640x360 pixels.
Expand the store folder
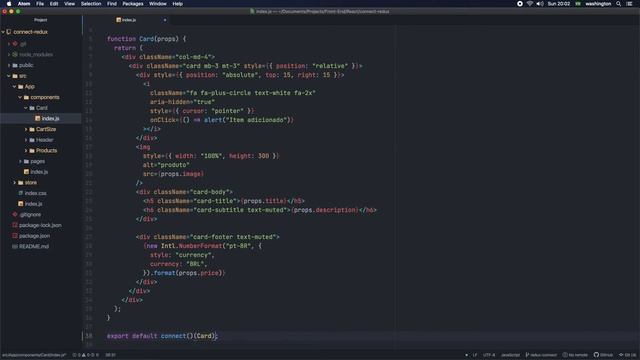[15, 182]
